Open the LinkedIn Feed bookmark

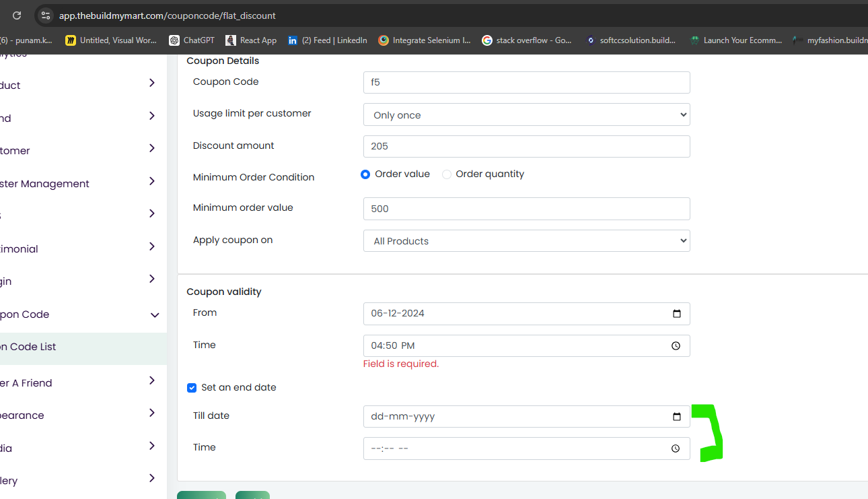pos(328,40)
